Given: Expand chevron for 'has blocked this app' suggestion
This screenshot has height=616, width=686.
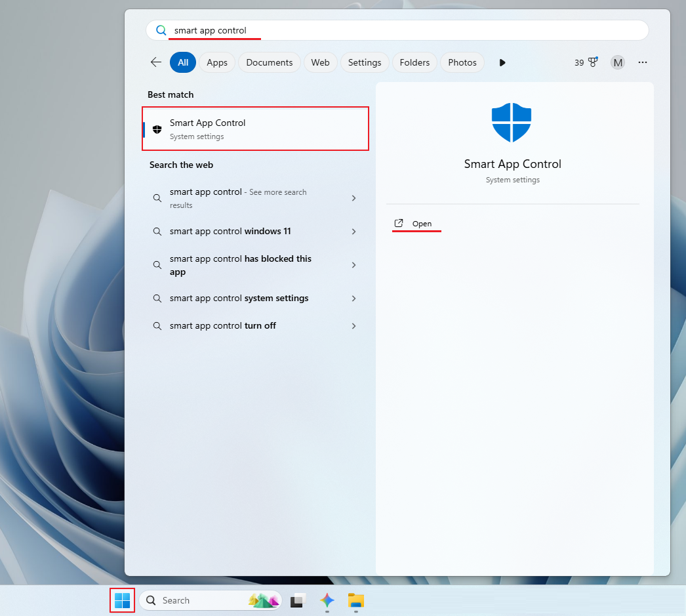Looking at the screenshot, I should (353, 264).
